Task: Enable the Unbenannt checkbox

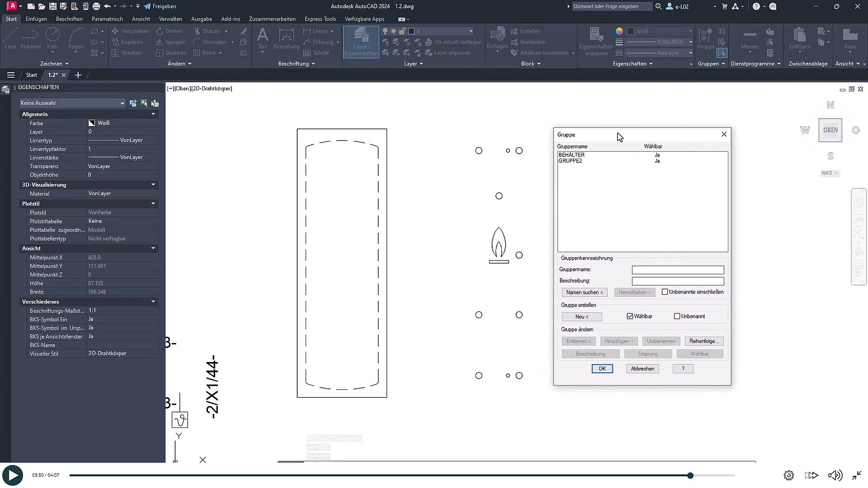Action: 677,316
